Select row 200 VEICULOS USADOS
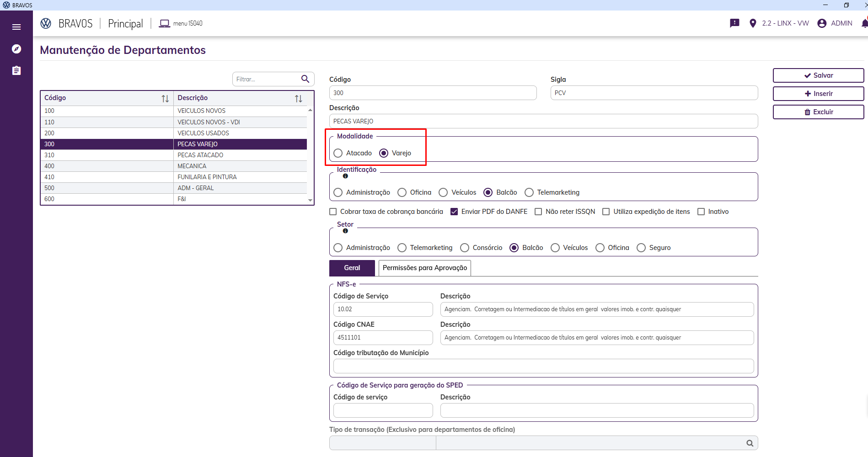868x457 pixels. pos(174,133)
